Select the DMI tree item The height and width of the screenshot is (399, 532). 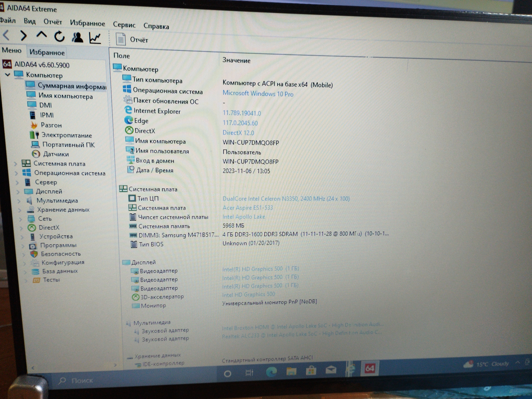point(40,105)
